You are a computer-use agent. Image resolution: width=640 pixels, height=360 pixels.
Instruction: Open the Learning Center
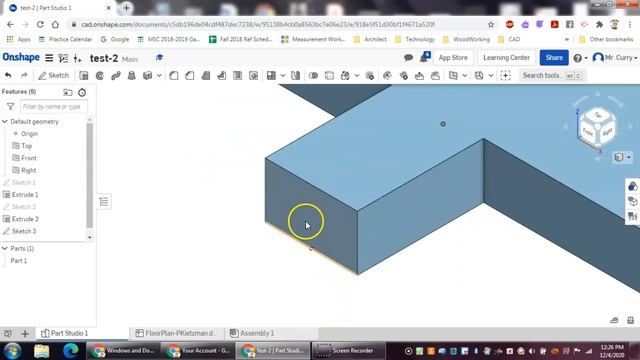(507, 58)
